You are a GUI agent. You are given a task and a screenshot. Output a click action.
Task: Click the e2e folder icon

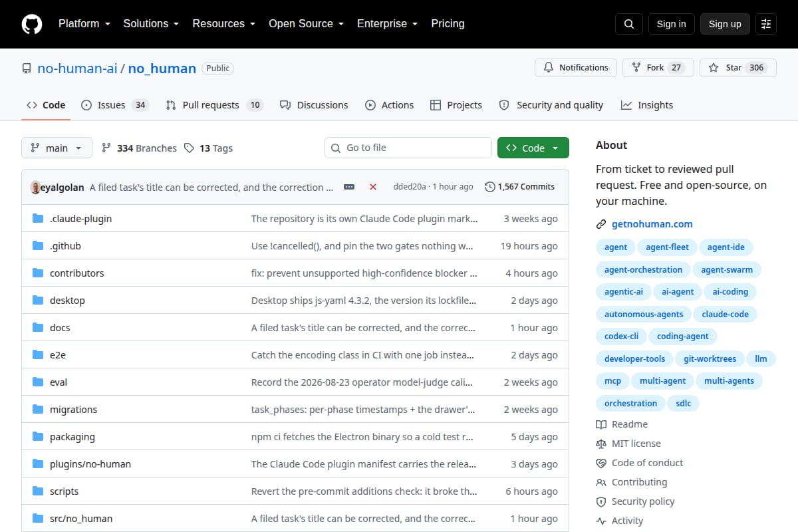38,354
